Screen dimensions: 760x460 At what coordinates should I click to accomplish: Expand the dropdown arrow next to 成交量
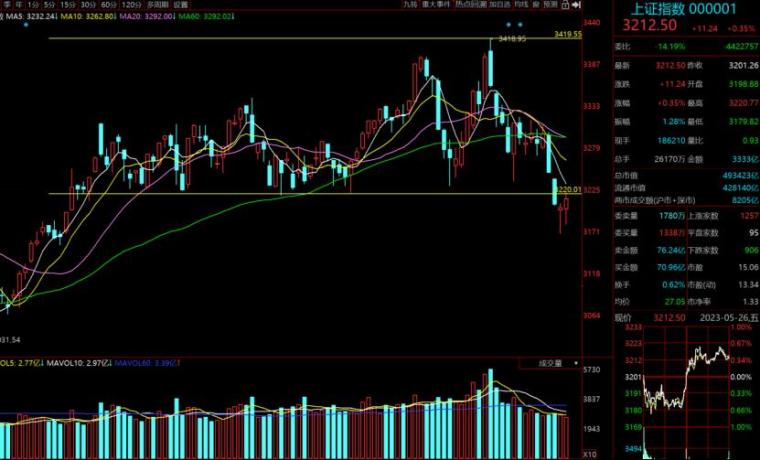pos(576,364)
